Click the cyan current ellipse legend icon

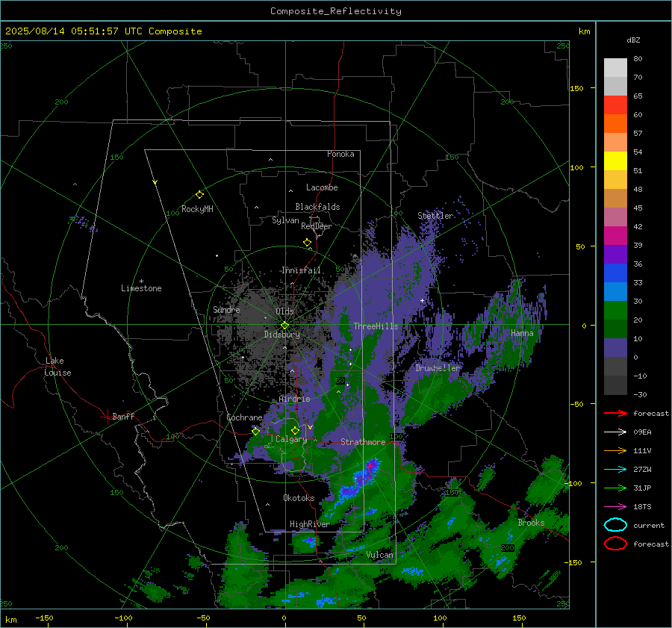coord(615,525)
